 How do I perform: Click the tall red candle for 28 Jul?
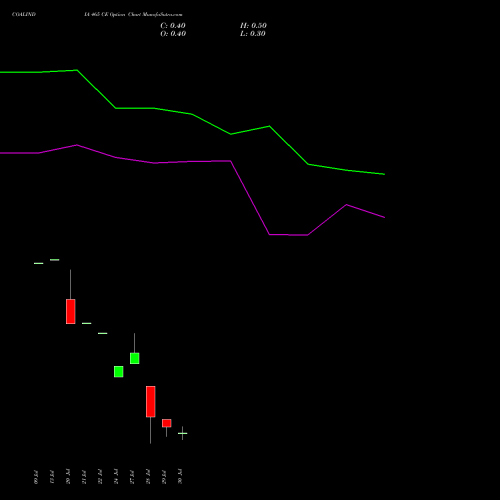click(150, 402)
